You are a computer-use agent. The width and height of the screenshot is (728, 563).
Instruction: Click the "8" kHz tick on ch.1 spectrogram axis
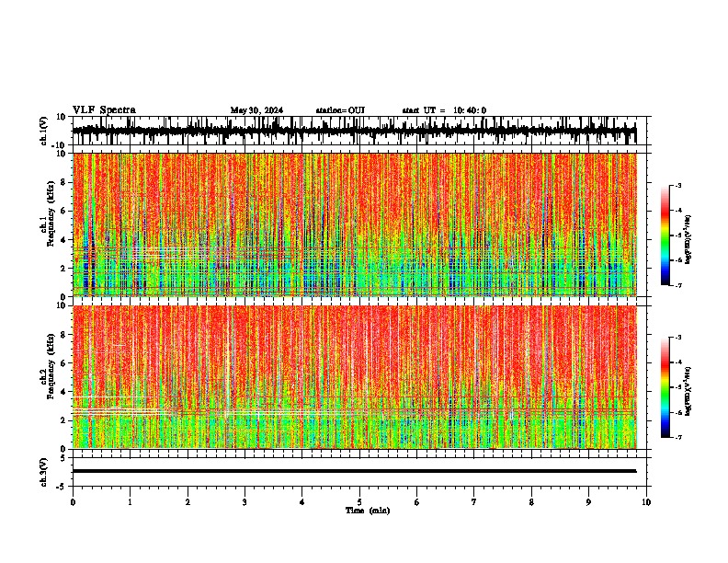pos(63,182)
